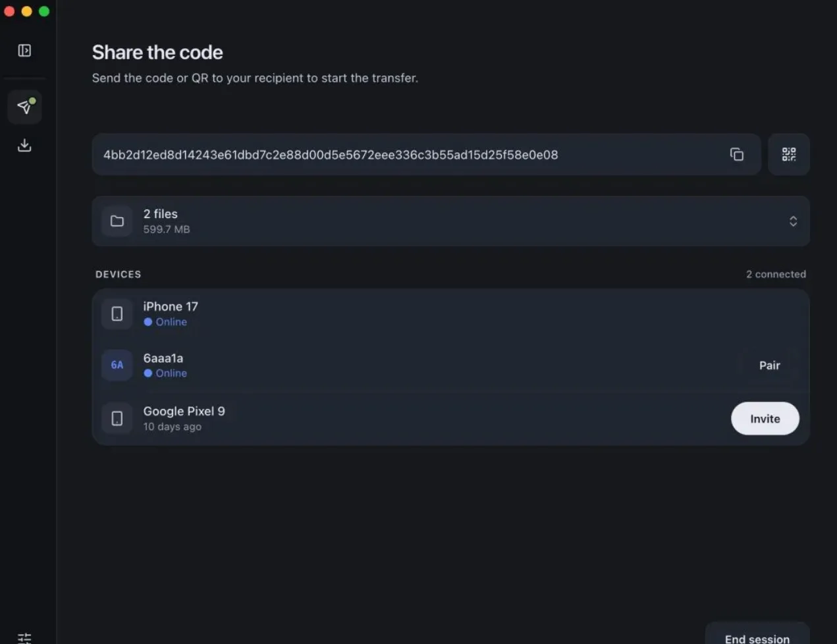The height and width of the screenshot is (644, 837).
Task: Select the 6aaa1a device name
Action: point(163,358)
